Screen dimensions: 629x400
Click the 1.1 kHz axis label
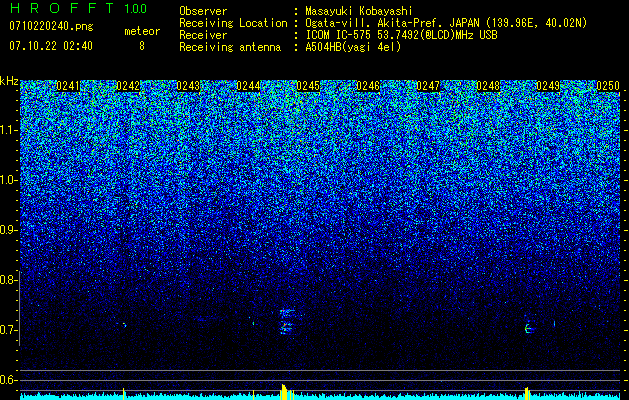point(9,130)
